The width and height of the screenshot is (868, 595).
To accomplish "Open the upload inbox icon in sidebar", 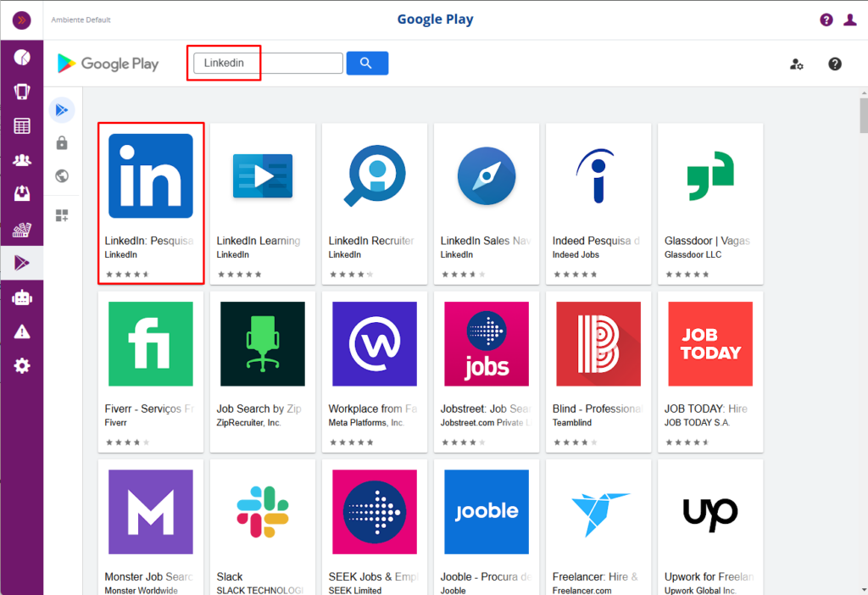I will point(21,194).
